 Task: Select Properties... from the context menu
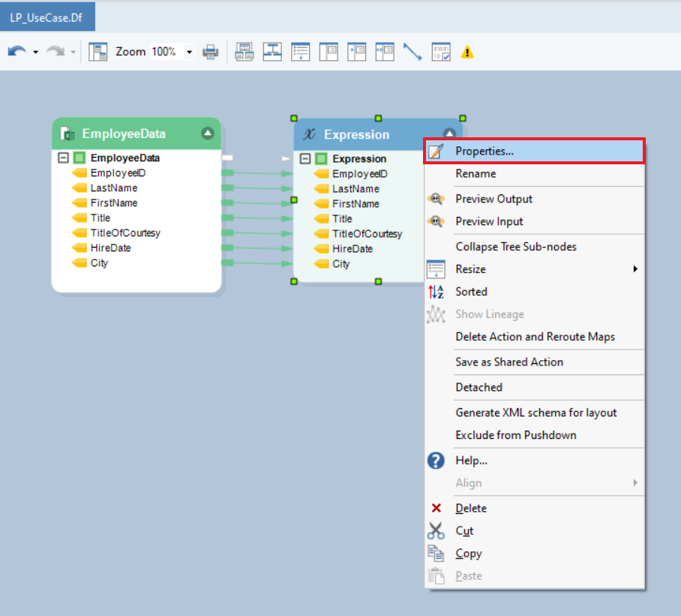pyautogui.click(x=484, y=151)
